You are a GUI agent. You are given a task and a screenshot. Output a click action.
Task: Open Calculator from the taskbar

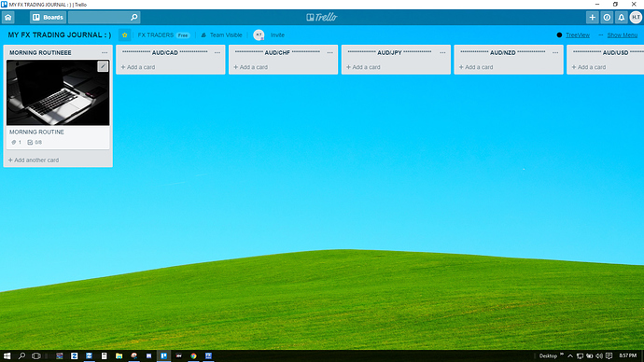[x=104, y=355]
